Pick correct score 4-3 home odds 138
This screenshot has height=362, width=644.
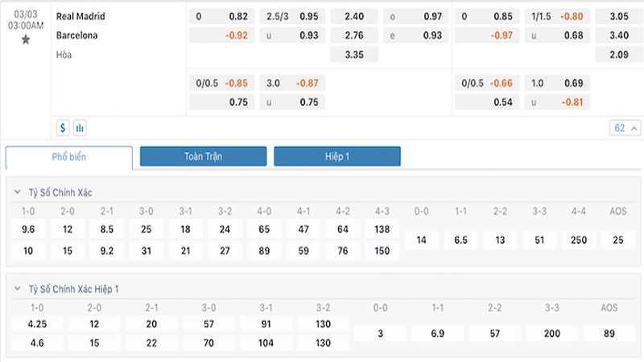[x=382, y=229]
